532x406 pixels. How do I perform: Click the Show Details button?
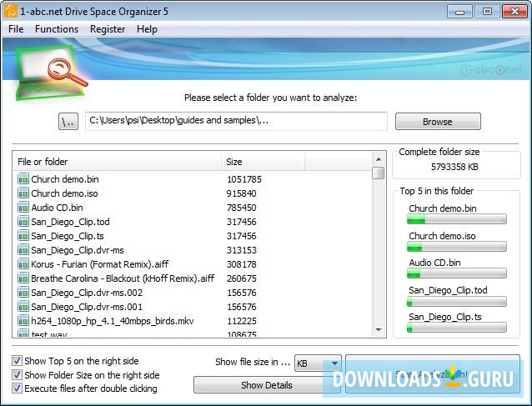pyautogui.click(x=267, y=385)
